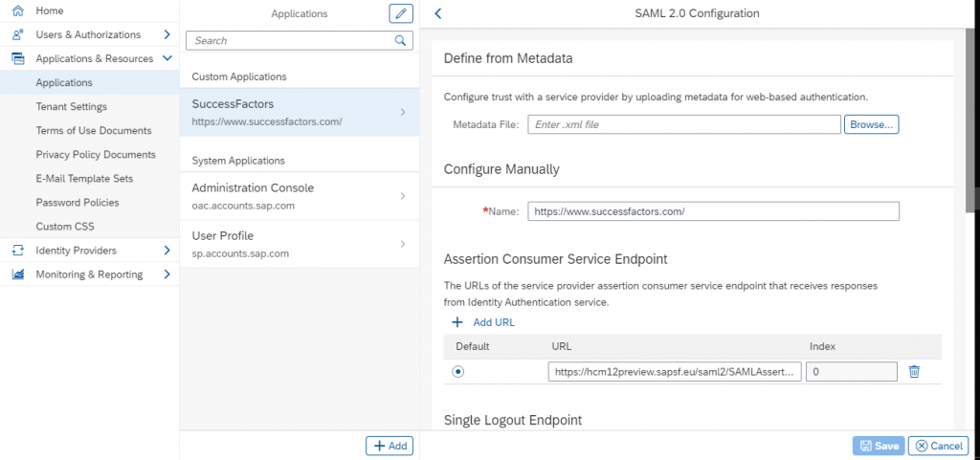
Task: Click the Cancel button
Action: coord(938,446)
